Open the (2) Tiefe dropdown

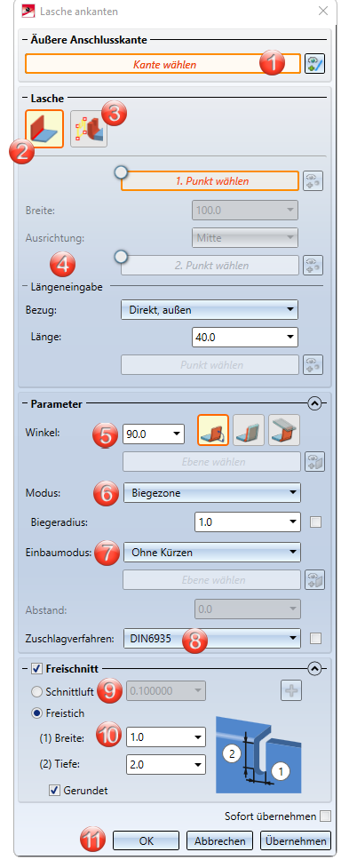pyautogui.click(x=166, y=764)
